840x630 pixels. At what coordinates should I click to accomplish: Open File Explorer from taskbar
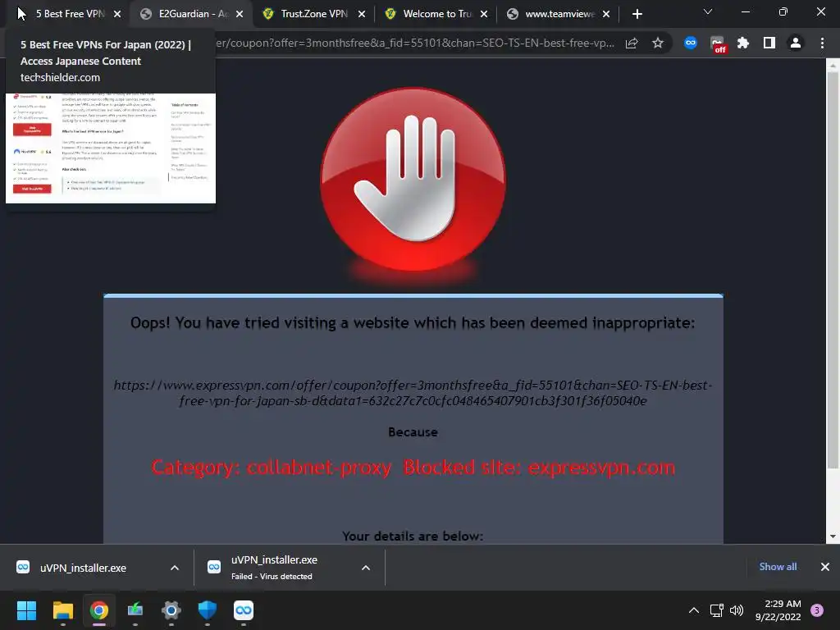coord(62,610)
